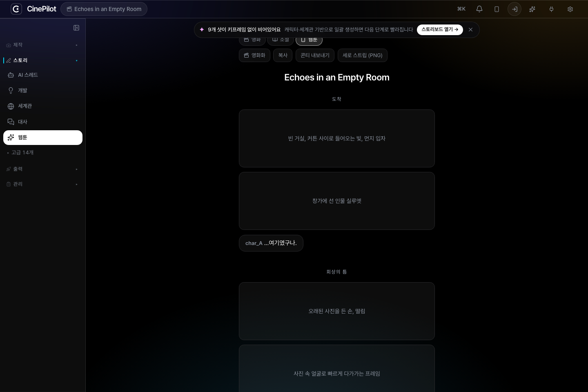Image resolution: width=588 pixels, height=392 pixels.
Task: Toggle the 웹툰 view mode chip
Action: [x=309, y=40]
